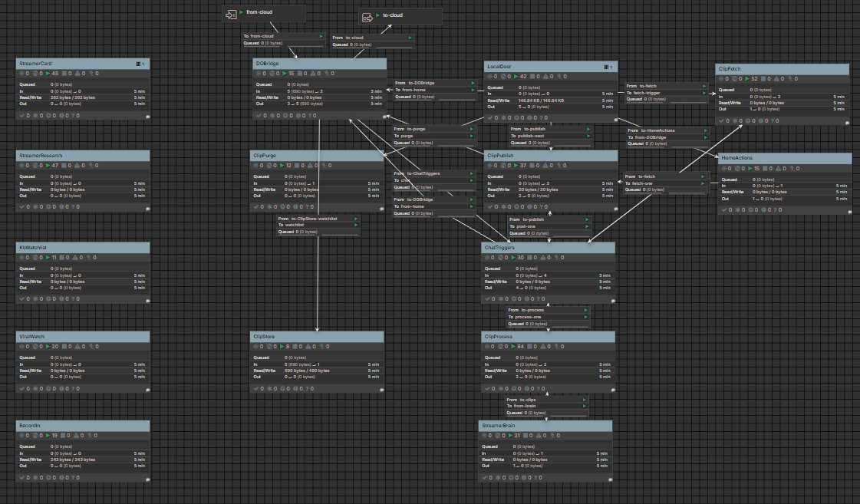
Task: Click the comments bubble icon on StreamerCard
Action: coord(147,117)
